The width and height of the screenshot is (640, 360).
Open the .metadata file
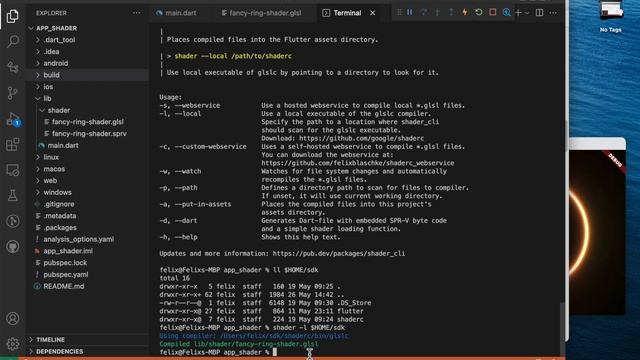[60, 216]
